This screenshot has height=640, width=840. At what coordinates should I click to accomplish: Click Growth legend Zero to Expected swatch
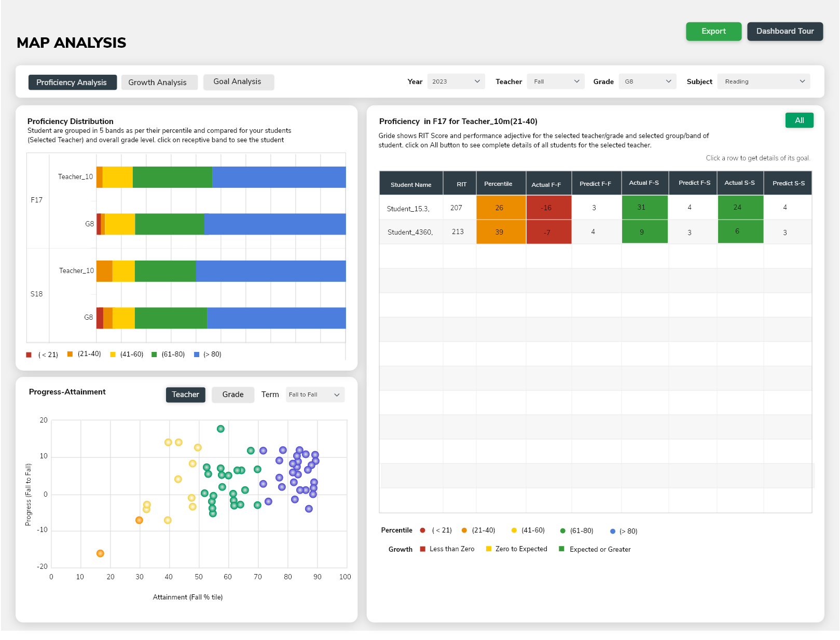coord(488,549)
